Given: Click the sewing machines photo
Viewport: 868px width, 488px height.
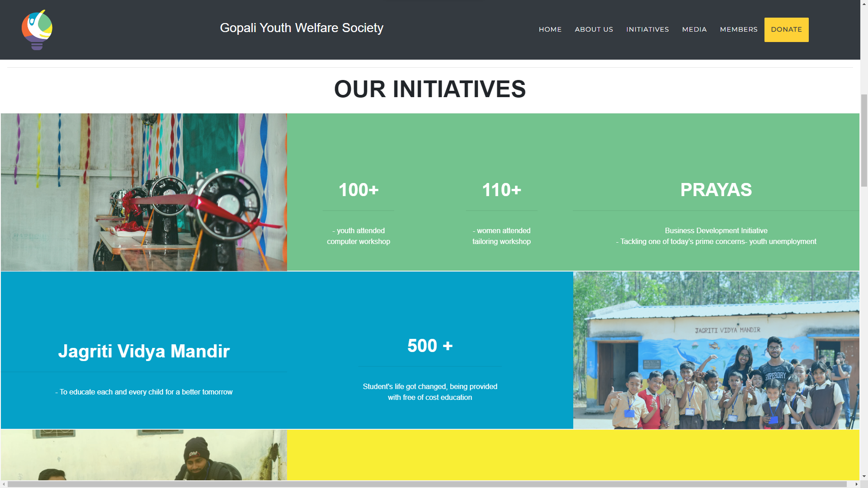Looking at the screenshot, I should pos(144,192).
